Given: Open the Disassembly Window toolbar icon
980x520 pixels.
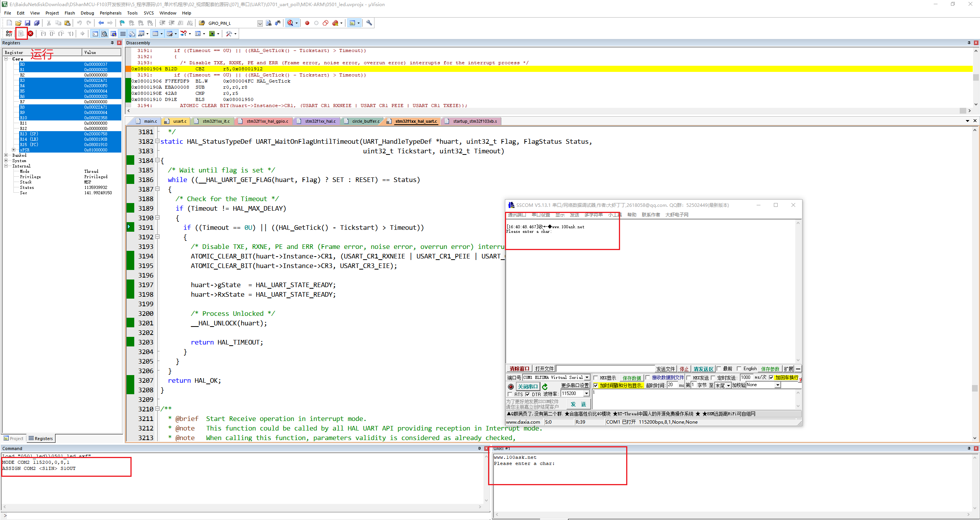Looking at the screenshot, I should point(104,34).
